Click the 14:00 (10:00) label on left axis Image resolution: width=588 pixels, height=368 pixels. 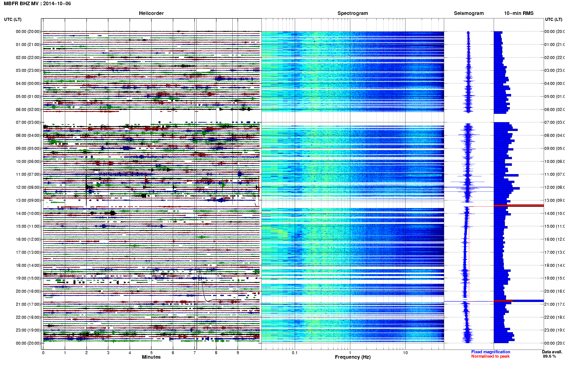[x=28, y=214]
